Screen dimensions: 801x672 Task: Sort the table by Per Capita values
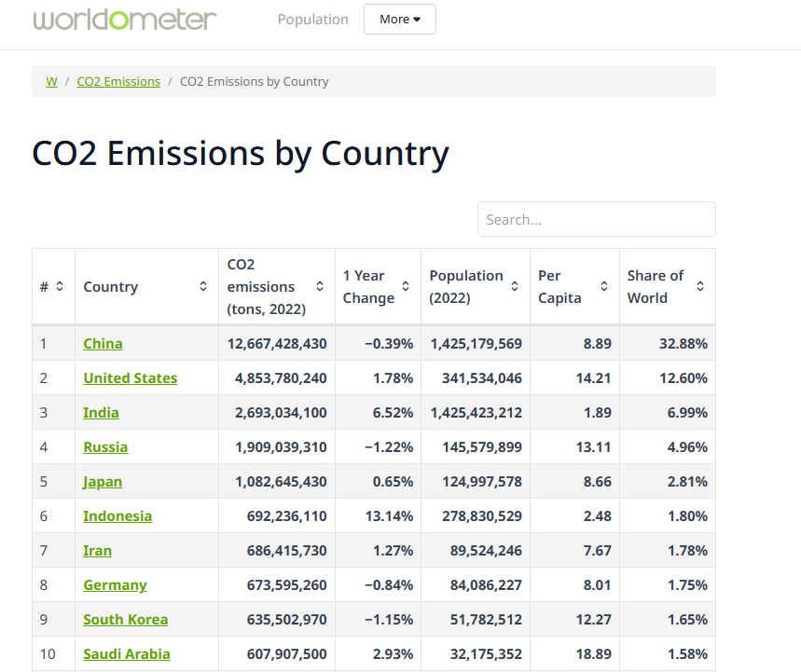[x=602, y=286]
